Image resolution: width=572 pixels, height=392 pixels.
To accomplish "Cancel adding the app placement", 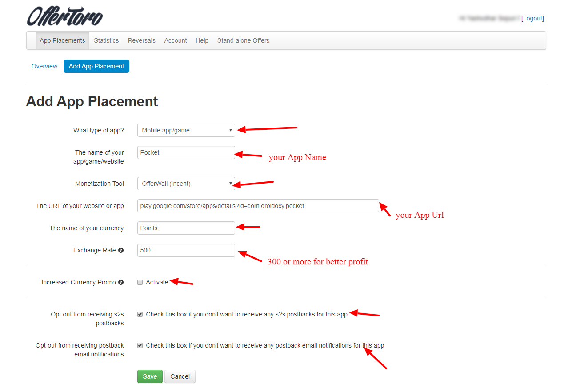I will pos(180,376).
